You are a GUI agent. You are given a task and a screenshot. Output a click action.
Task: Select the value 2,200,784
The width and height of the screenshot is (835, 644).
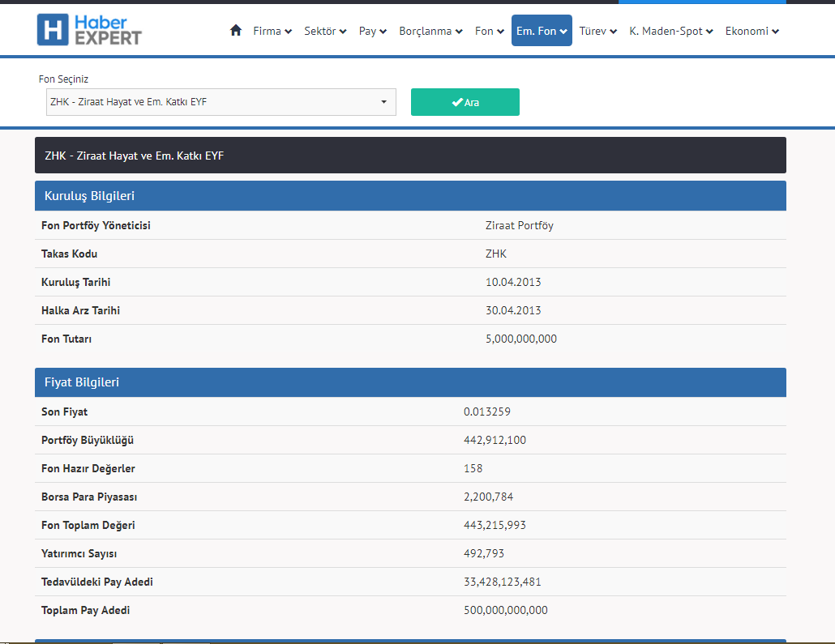tap(488, 497)
